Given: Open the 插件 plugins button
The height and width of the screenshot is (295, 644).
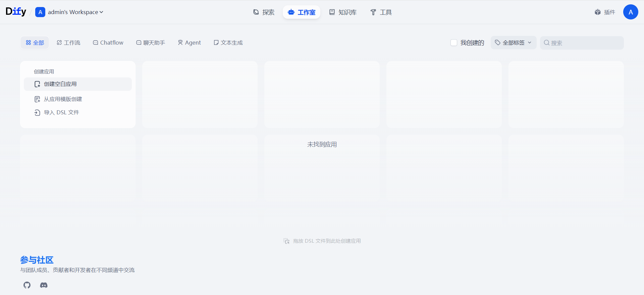Looking at the screenshot, I should pos(605,12).
